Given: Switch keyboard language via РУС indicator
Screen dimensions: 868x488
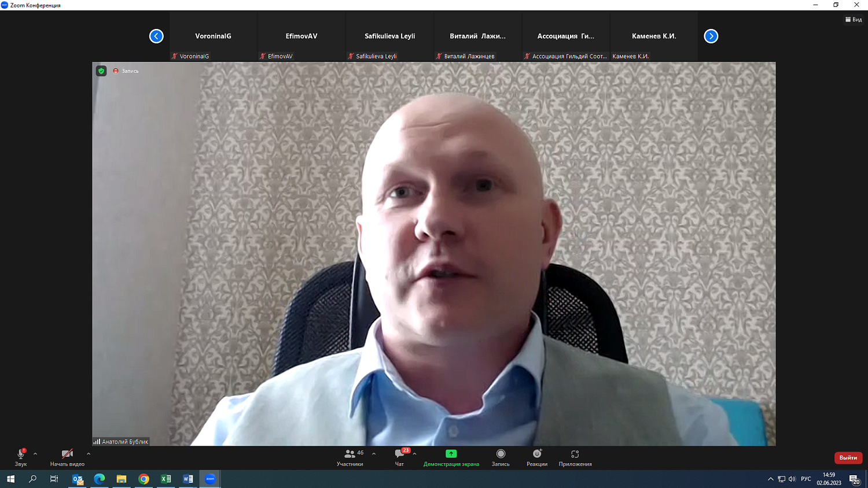Looking at the screenshot, I should pos(806,479).
